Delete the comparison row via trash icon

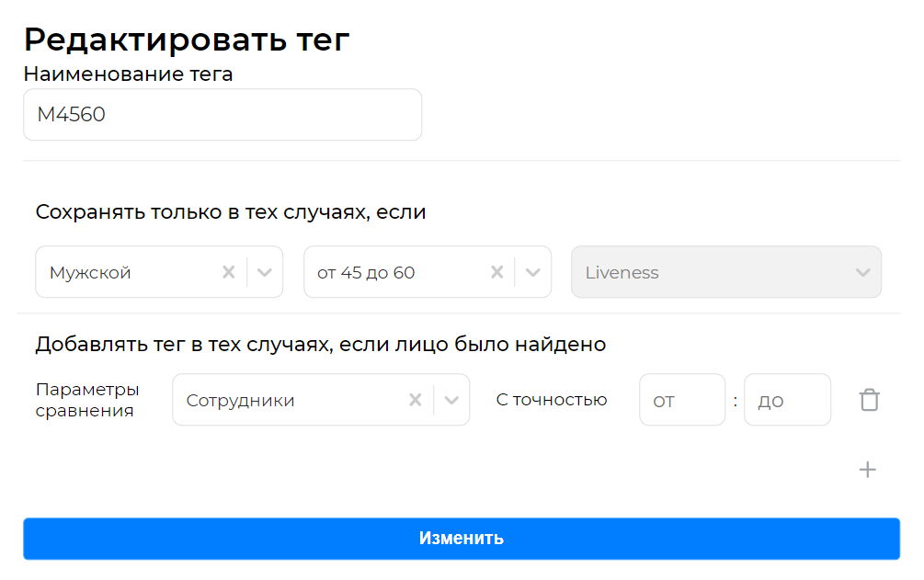coord(868,399)
